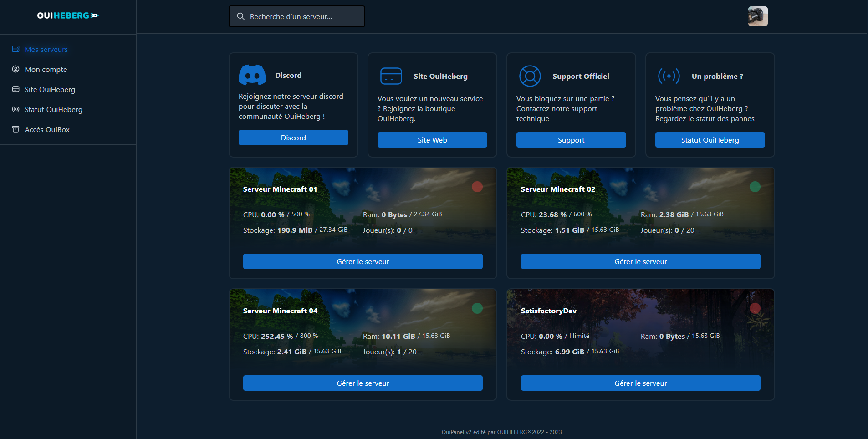Click the lifebuoy icon on Support Officiel card
Viewport: 868px width, 439px height.
tap(530, 76)
